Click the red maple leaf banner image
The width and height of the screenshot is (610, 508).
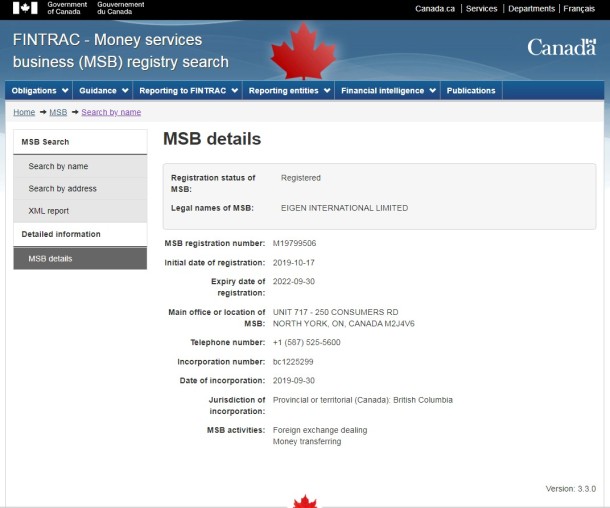tap(303, 52)
